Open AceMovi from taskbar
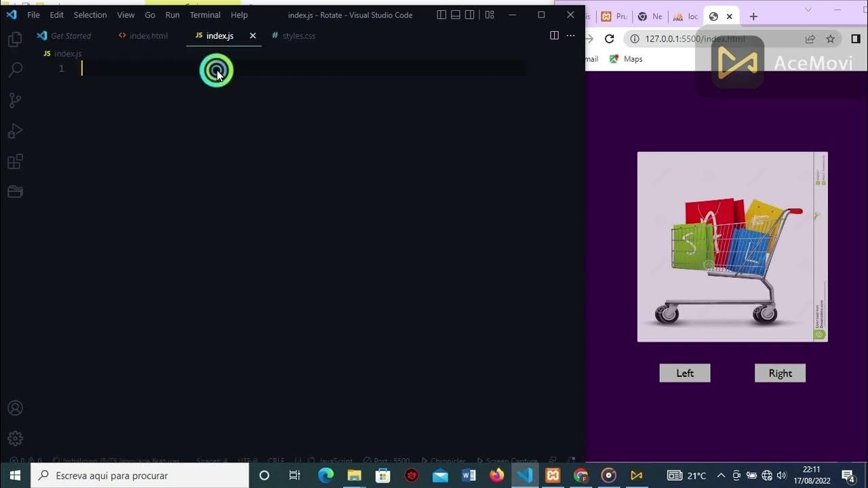868x488 pixels. point(636,475)
